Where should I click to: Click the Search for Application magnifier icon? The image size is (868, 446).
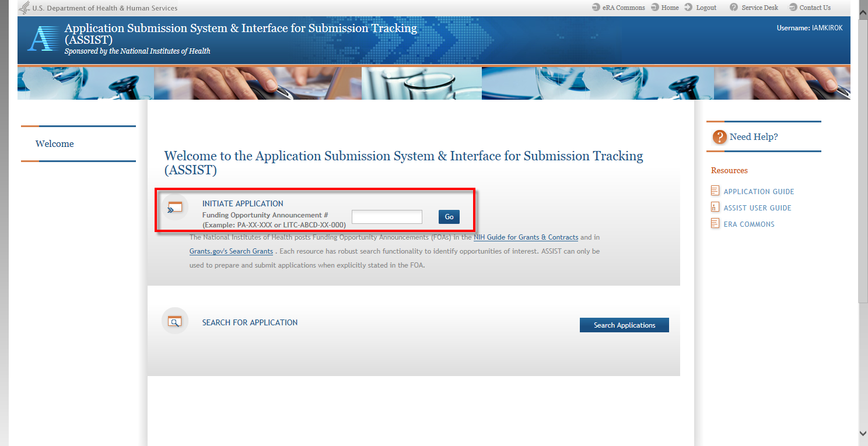(x=175, y=321)
